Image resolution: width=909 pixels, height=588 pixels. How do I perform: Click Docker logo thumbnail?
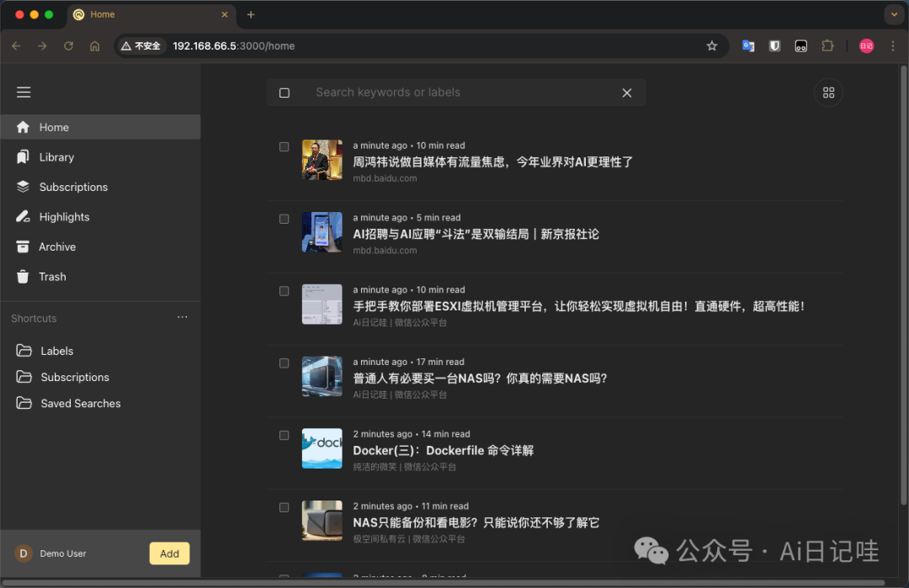322,448
